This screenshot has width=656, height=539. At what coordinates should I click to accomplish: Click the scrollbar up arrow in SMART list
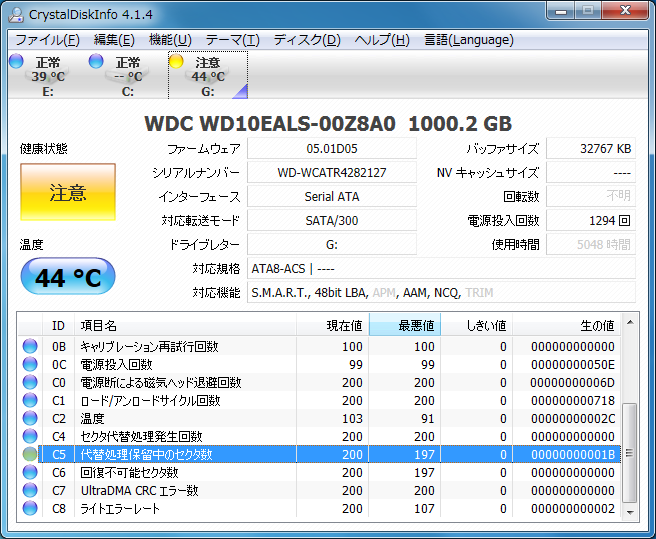tap(630, 322)
